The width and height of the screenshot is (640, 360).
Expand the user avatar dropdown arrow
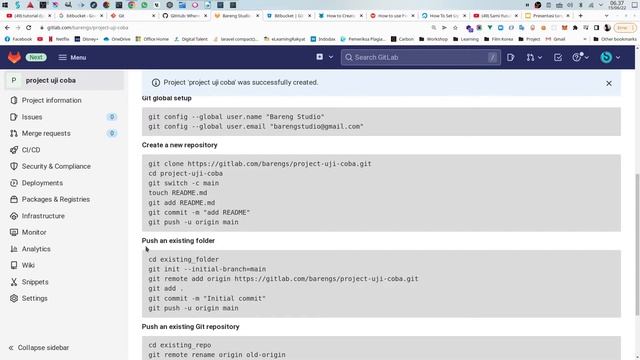point(618,58)
